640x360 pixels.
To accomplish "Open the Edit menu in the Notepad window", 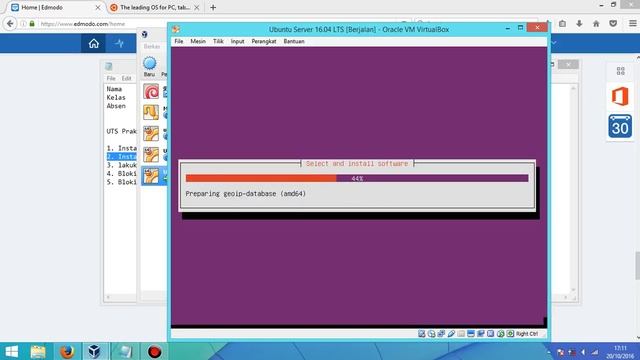I will tap(127, 78).
